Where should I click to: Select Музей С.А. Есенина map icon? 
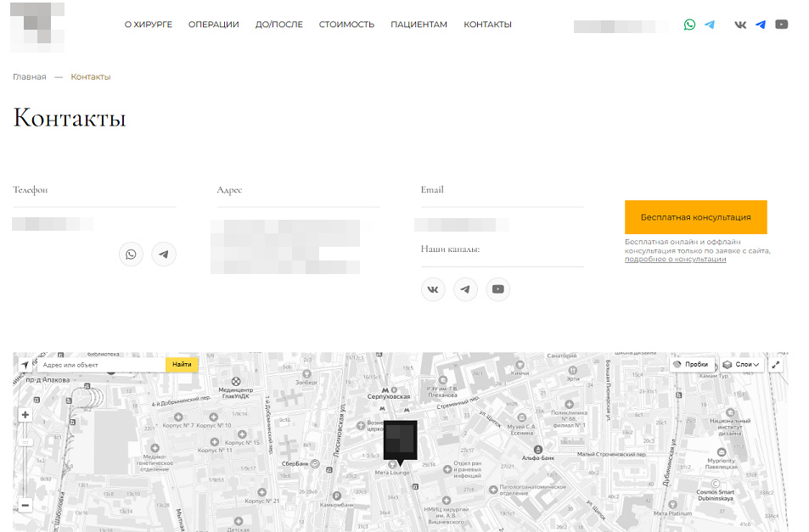coord(521,417)
